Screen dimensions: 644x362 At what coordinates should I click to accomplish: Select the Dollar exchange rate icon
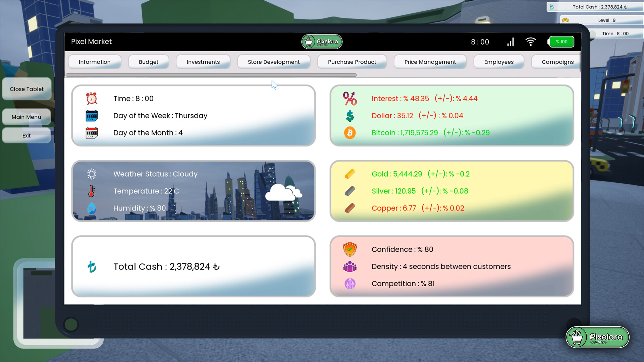pos(350,116)
